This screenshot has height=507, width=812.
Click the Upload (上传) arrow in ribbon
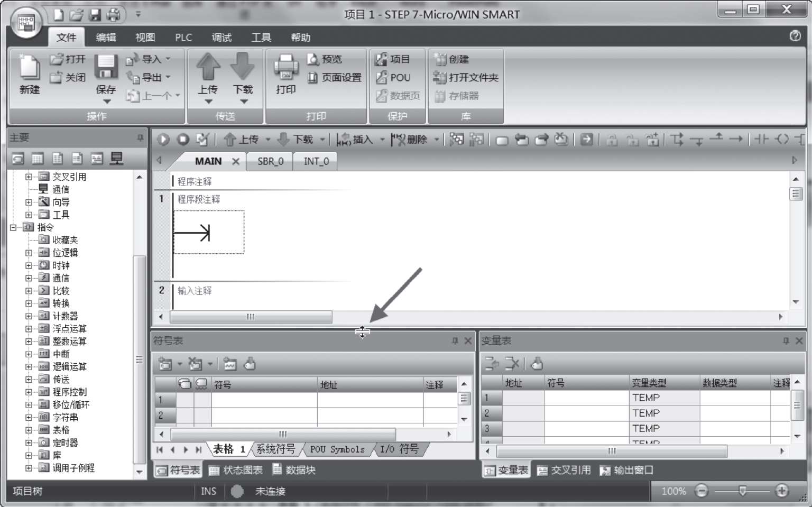pos(208,67)
